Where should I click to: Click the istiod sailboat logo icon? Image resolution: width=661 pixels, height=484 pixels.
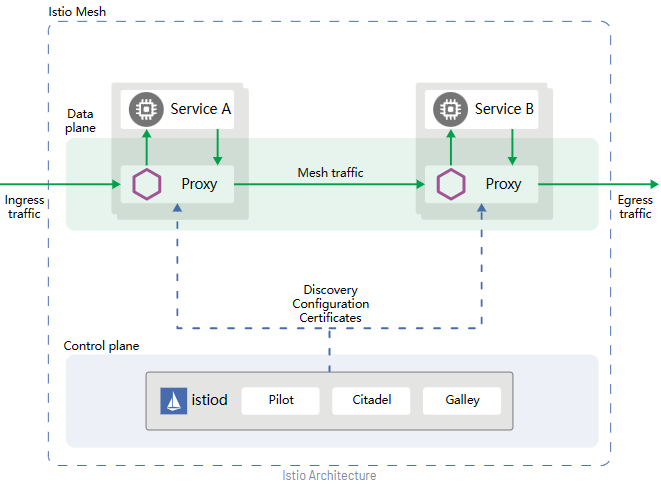coord(174,401)
